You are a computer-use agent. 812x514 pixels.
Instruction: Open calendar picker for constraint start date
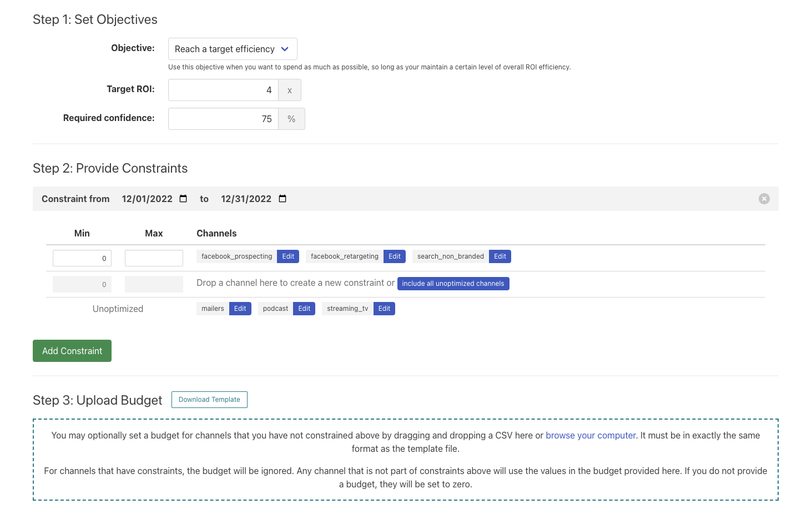183,199
